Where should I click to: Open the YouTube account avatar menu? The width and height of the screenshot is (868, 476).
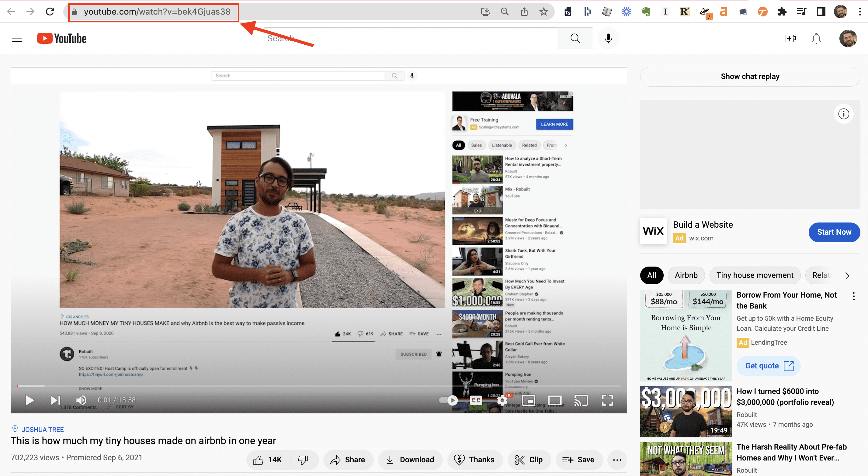point(848,38)
